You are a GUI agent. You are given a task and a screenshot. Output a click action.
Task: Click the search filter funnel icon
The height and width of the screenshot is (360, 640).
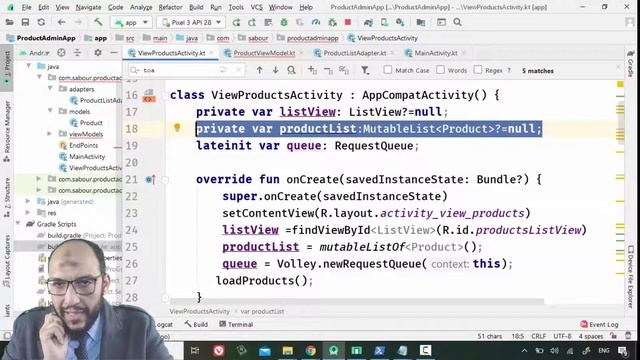click(365, 71)
